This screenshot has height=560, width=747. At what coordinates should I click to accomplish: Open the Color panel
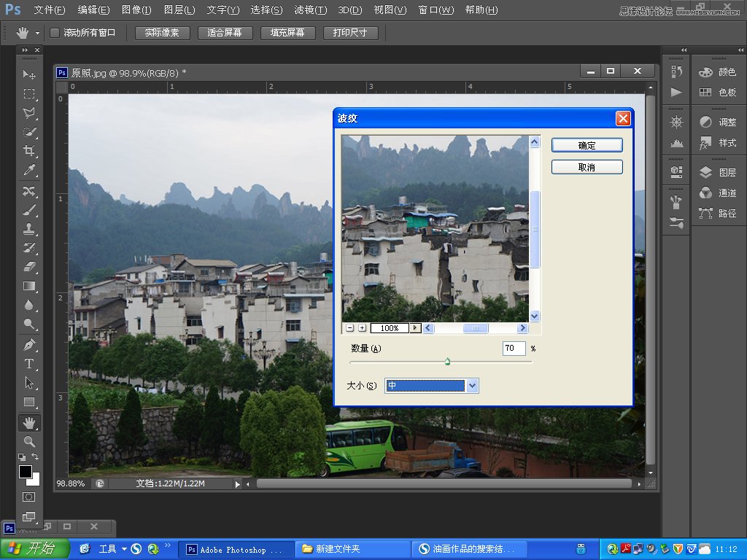pos(718,72)
